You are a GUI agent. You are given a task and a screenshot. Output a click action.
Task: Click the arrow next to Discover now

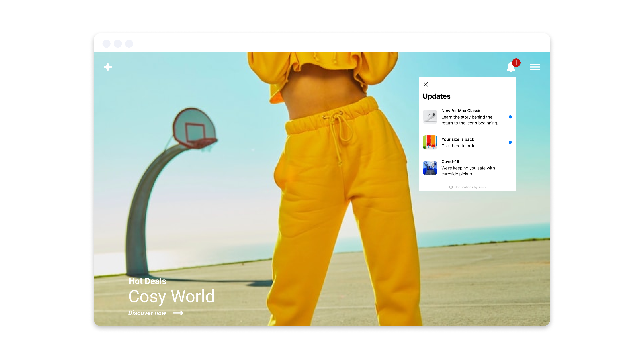tap(178, 313)
